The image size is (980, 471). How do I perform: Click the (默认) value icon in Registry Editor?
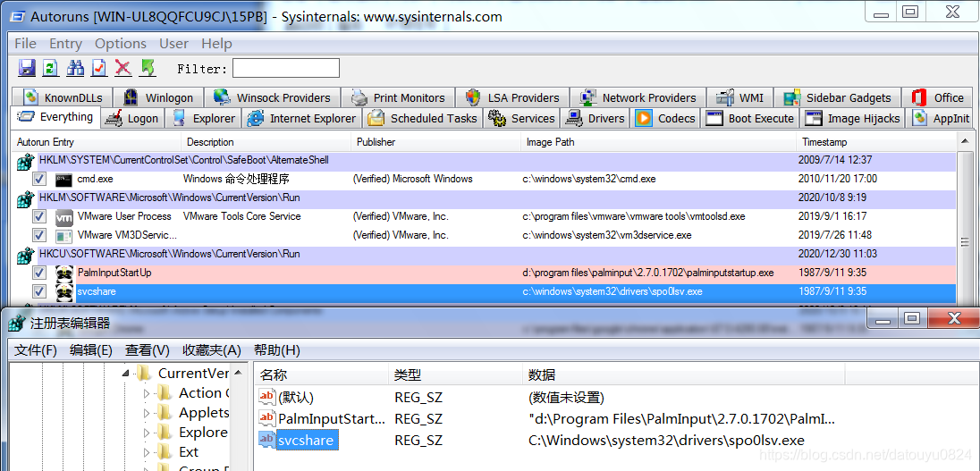click(x=267, y=397)
